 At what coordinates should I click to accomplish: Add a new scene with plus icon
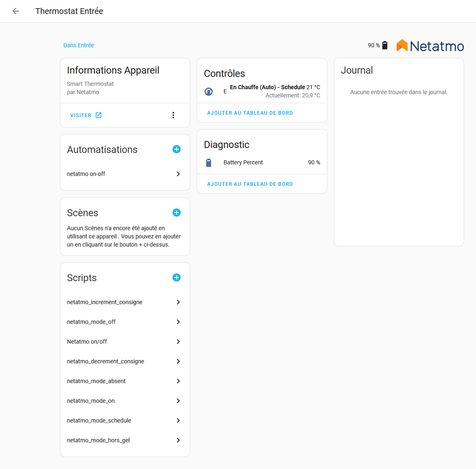coord(176,213)
